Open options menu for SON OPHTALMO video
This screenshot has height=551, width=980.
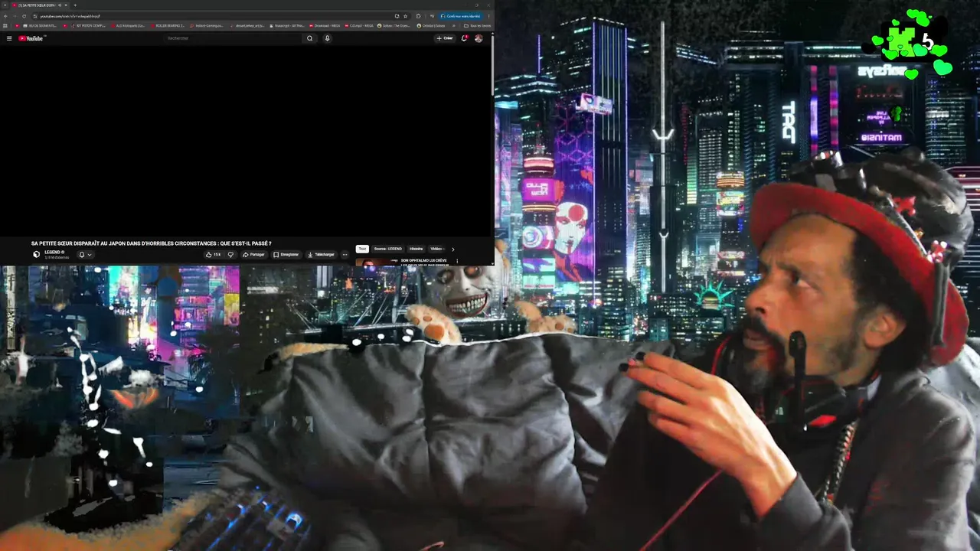pyautogui.click(x=457, y=261)
